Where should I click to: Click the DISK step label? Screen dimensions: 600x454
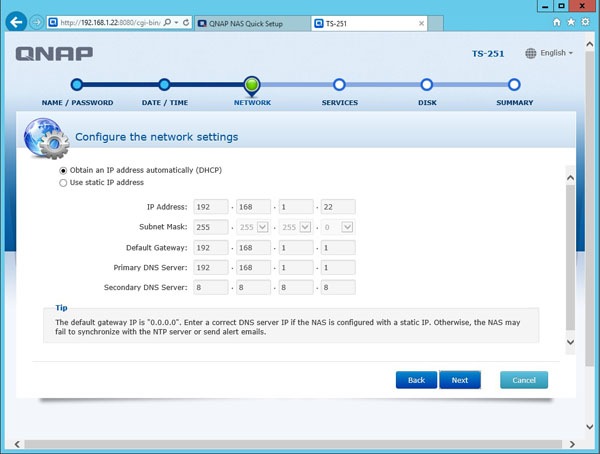point(427,103)
